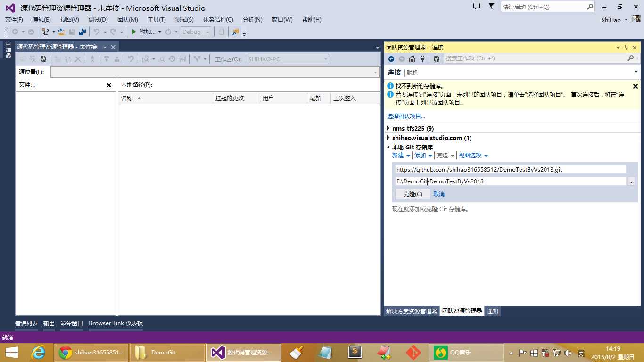Open the 体系结构(C) menu
This screenshot has height=362, width=644.
(218, 20)
